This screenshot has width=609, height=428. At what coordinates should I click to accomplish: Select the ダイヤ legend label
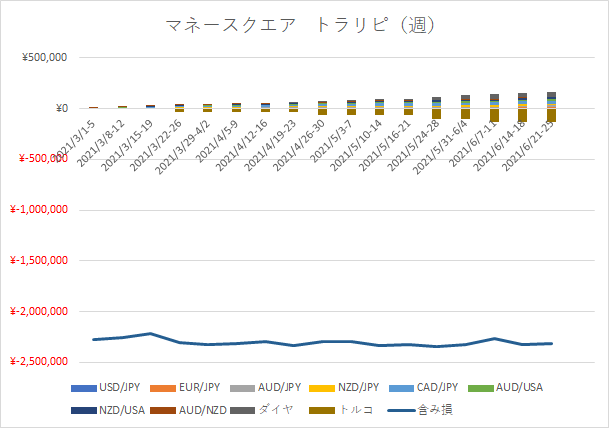click(x=275, y=410)
